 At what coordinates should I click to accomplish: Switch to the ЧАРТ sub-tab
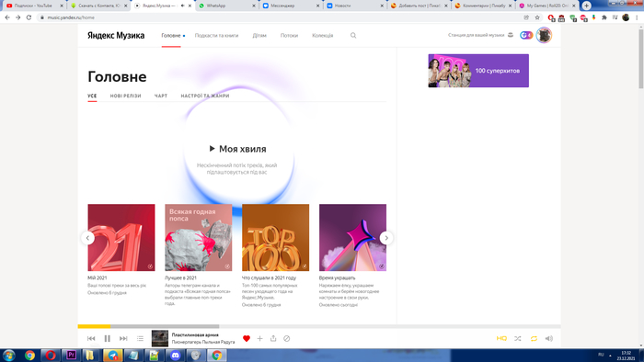point(161,96)
